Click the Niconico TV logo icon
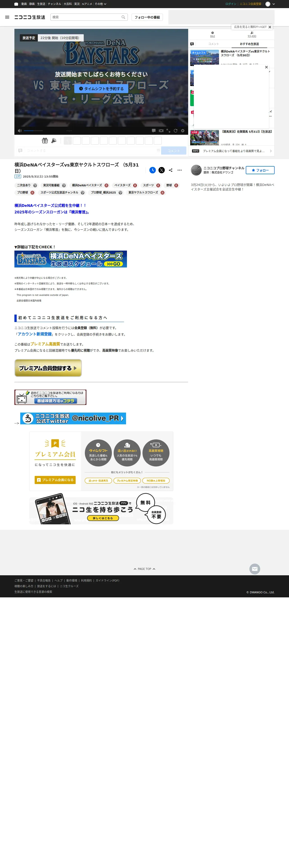The width and height of the screenshot is (289, 868). pos(16,4)
